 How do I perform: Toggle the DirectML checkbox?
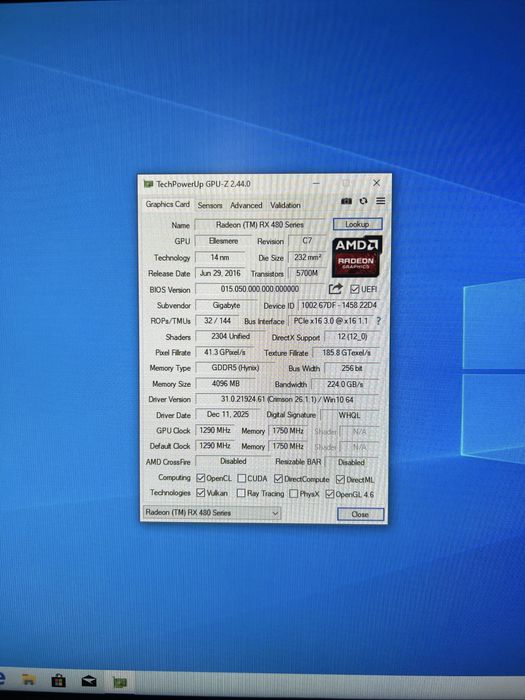[340, 479]
